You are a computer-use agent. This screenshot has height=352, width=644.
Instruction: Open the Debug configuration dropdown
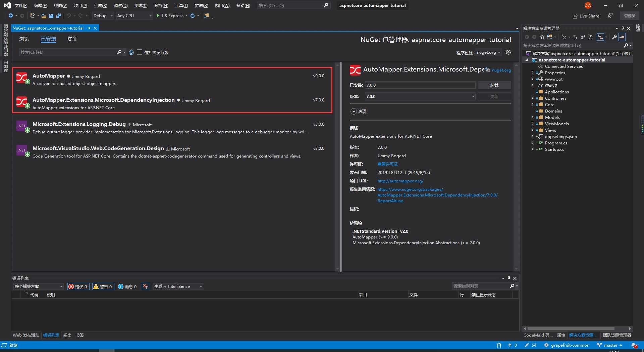[x=103, y=16]
